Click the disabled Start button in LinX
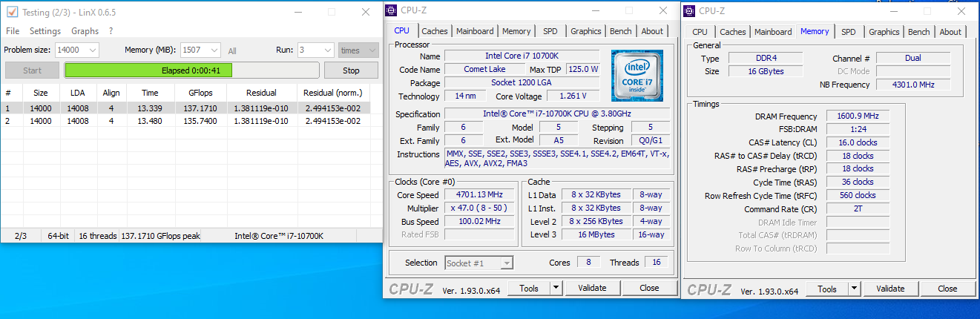Image resolution: width=980 pixels, height=319 pixels. point(32,70)
